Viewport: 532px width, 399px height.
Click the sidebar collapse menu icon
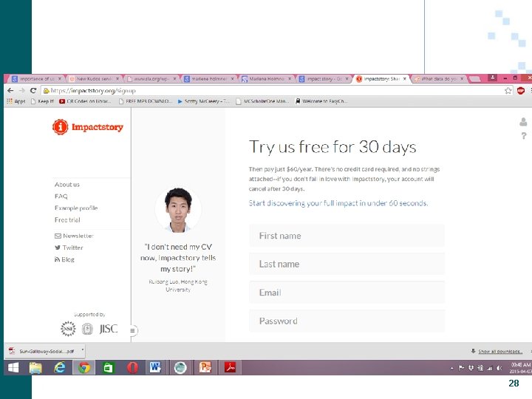(133, 330)
